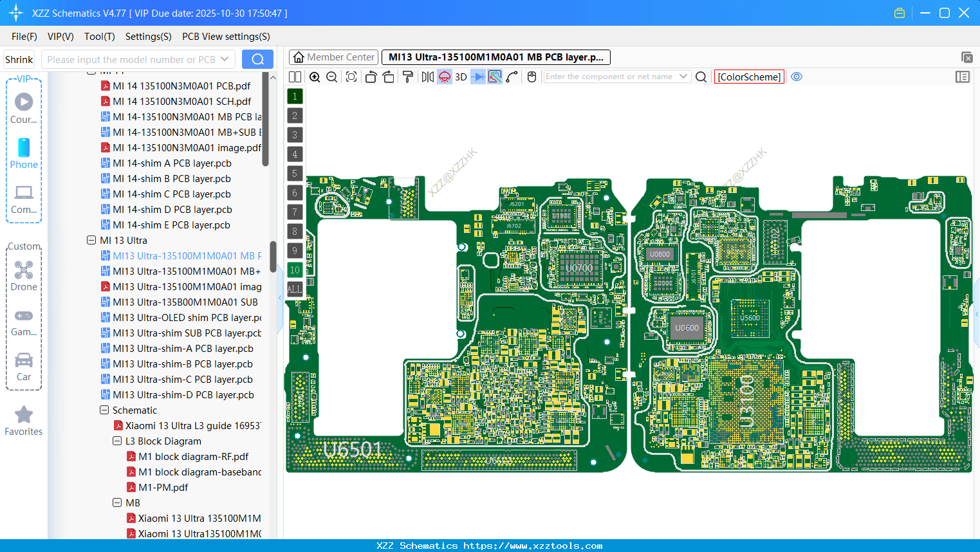Select the Zoom Out tool
The image size is (980, 552).
pyautogui.click(x=331, y=77)
